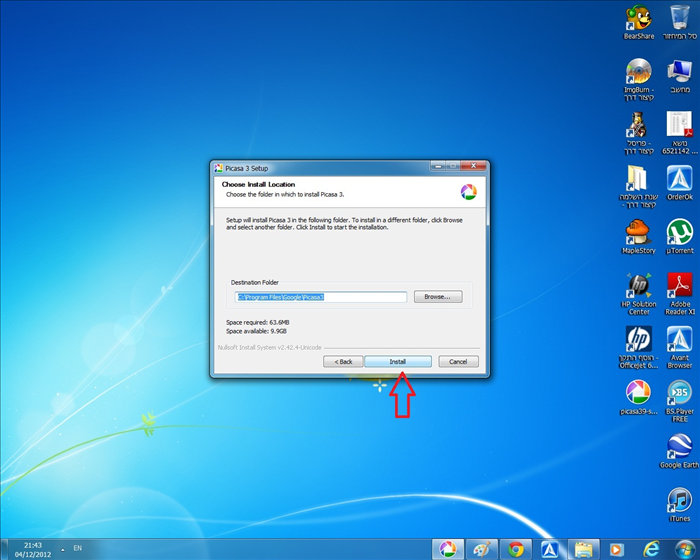Open Picasa installer in the taskbar

point(448,548)
